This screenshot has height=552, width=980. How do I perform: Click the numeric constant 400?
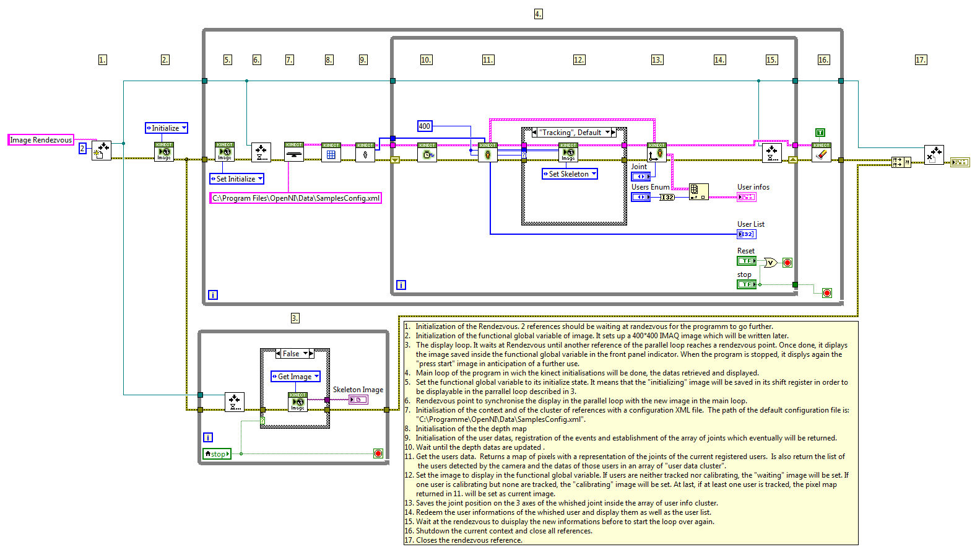coord(425,126)
